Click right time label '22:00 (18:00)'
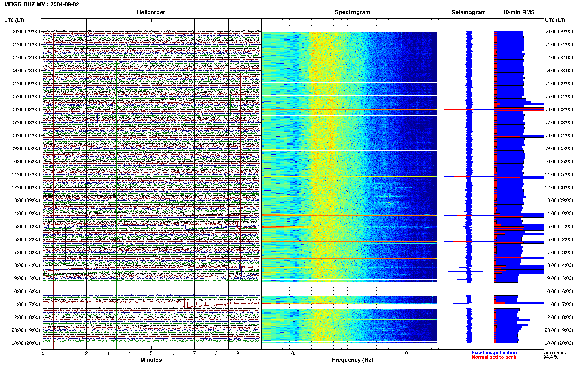This screenshot has height=368, width=588. click(559, 317)
